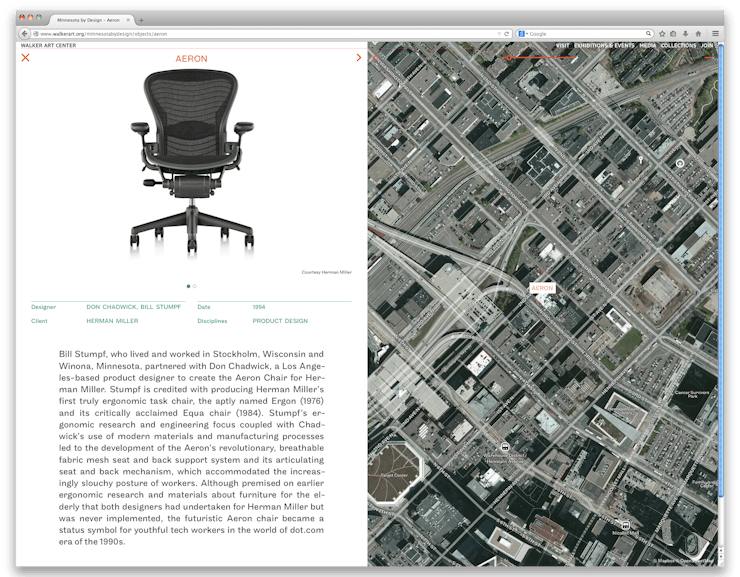Viewport: 740px width, 577px height.
Task: Go to next object with right chevron
Action: [x=359, y=58]
